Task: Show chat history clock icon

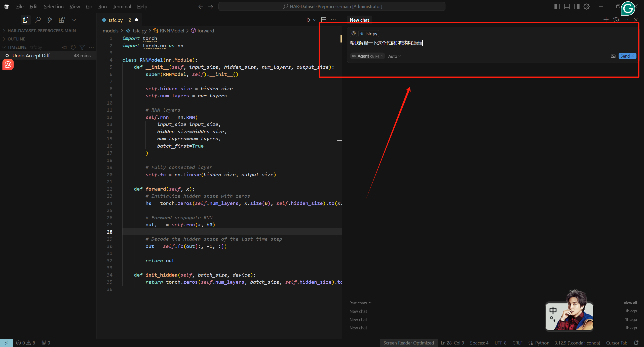Action: pyautogui.click(x=616, y=20)
